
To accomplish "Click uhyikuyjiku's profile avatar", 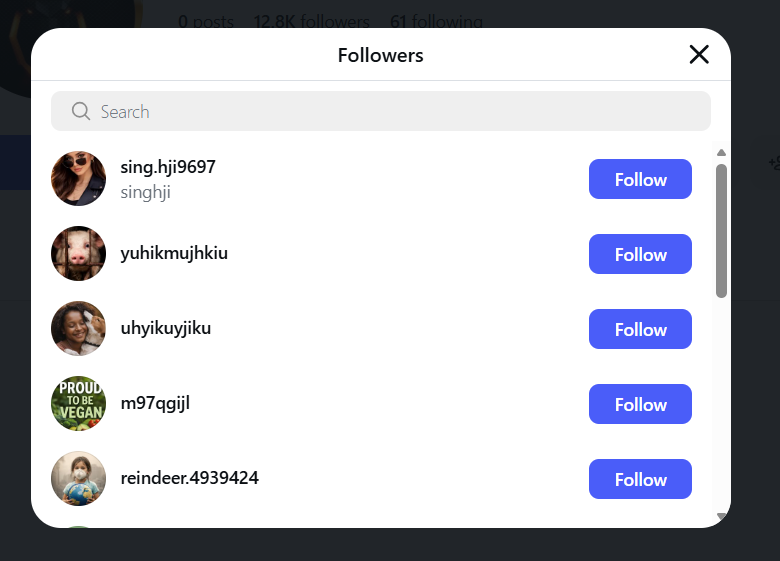I will pyautogui.click(x=78, y=329).
